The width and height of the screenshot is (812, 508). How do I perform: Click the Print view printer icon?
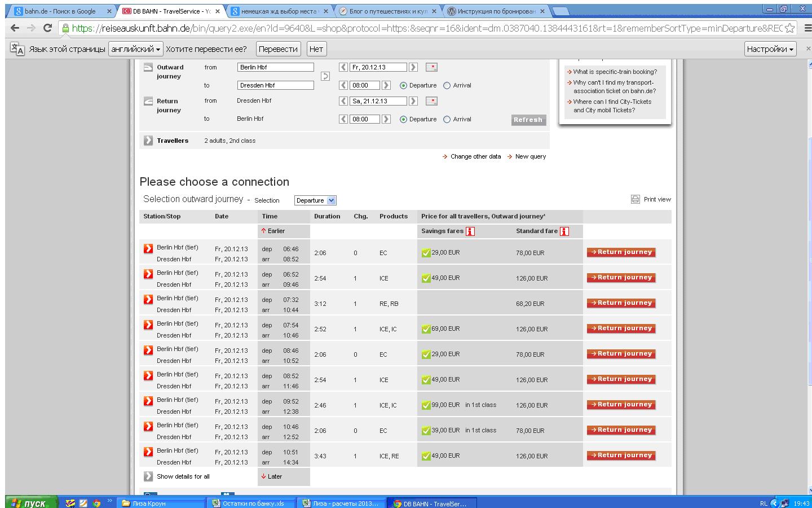point(636,199)
